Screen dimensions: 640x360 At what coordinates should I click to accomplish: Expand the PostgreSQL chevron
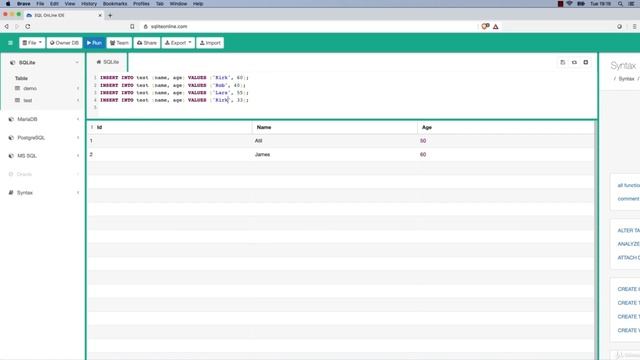pyautogui.click(x=78, y=138)
